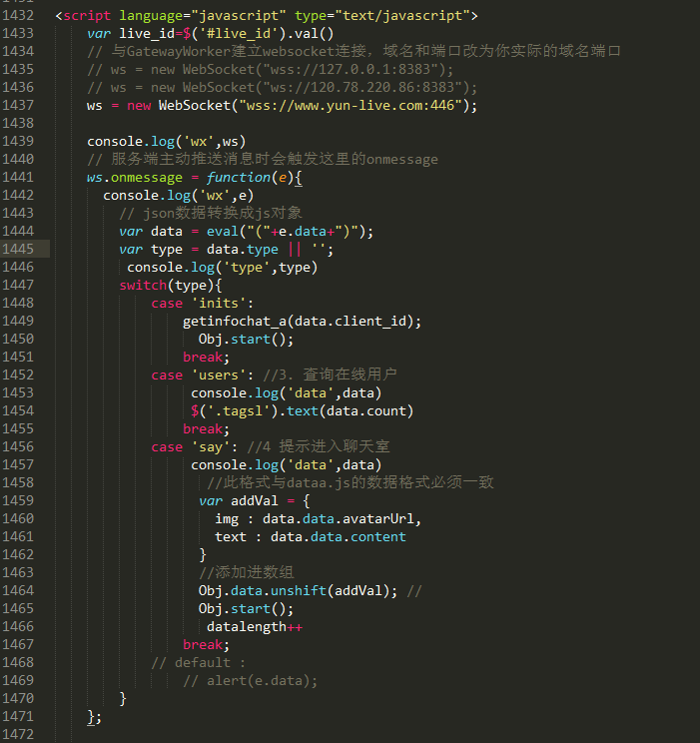Click 'ws.onmessage' on line 1441
Viewport: 700px width, 743px height.
[135, 177]
